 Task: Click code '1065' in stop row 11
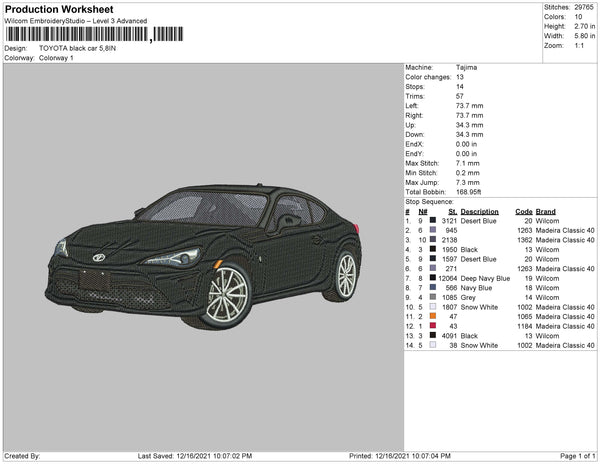(525, 317)
